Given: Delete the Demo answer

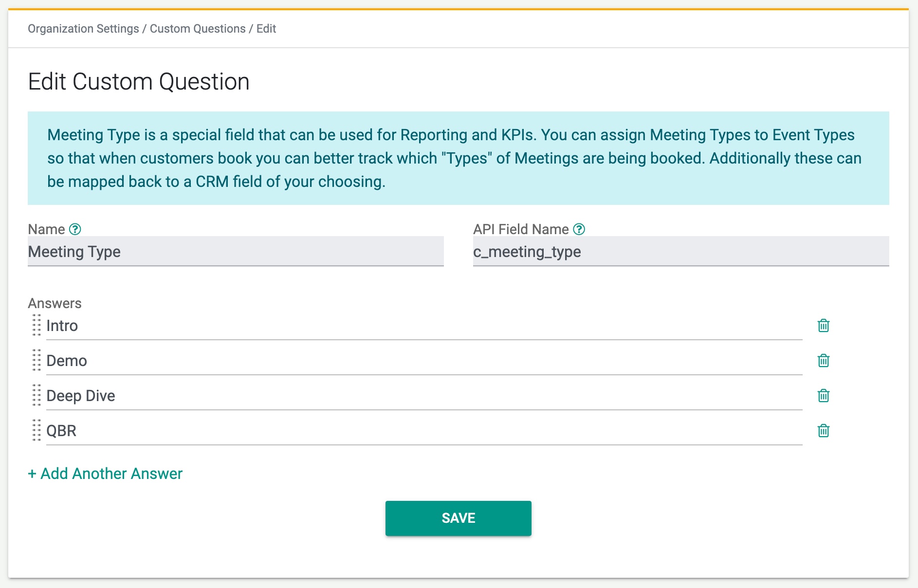Looking at the screenshot, I should pos(823,361).
